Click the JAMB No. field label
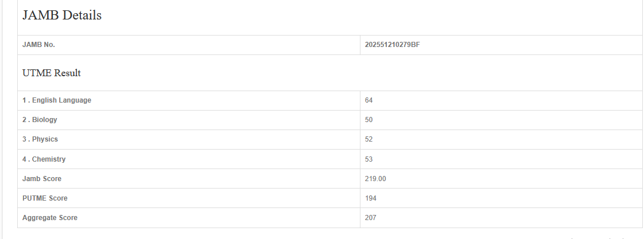This screenshot has width=644, height=239. [x=38, y=45]
